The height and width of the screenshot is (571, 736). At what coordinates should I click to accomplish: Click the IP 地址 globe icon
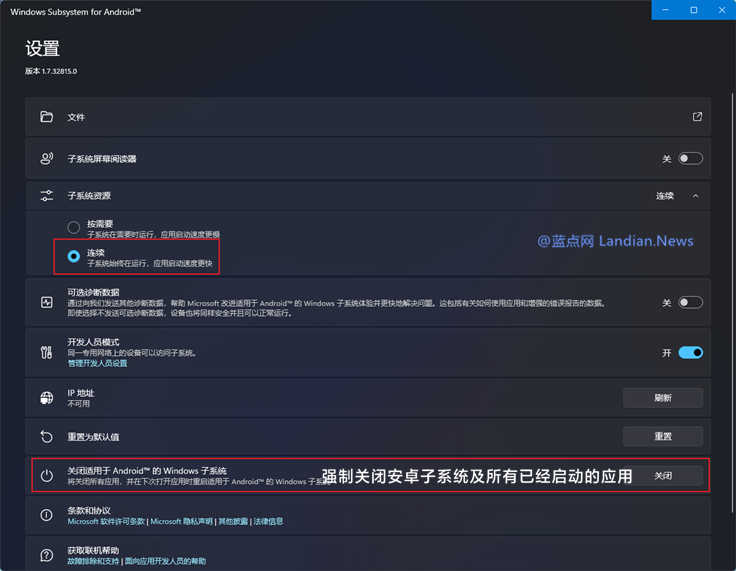coord(46,398)
